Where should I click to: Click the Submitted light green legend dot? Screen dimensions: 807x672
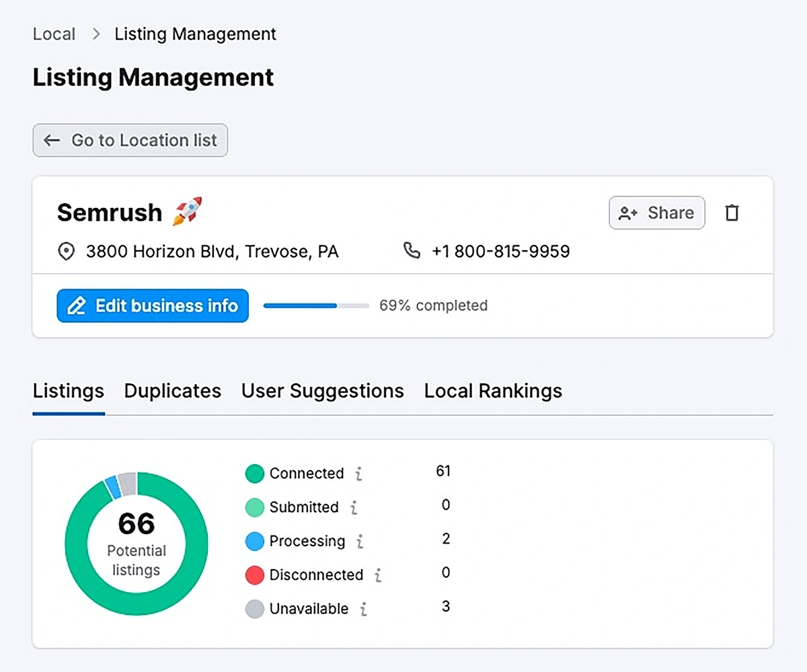[255, 507]
